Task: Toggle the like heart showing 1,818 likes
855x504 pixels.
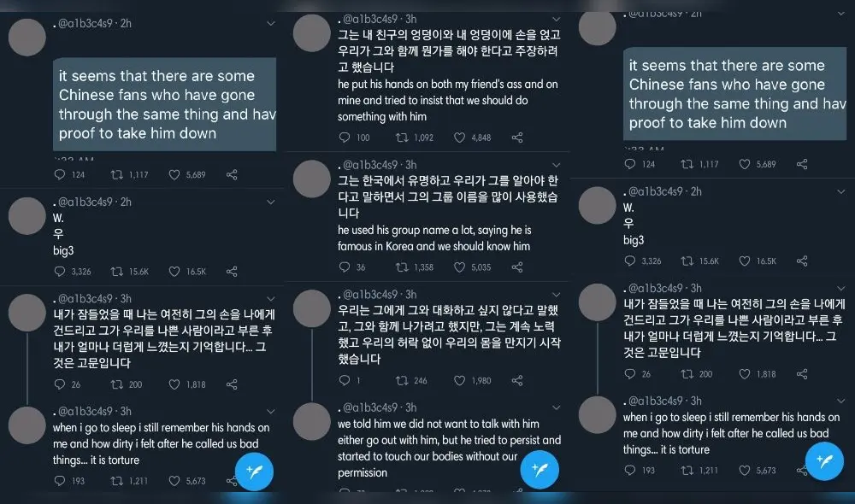Action: coord(176,384)
